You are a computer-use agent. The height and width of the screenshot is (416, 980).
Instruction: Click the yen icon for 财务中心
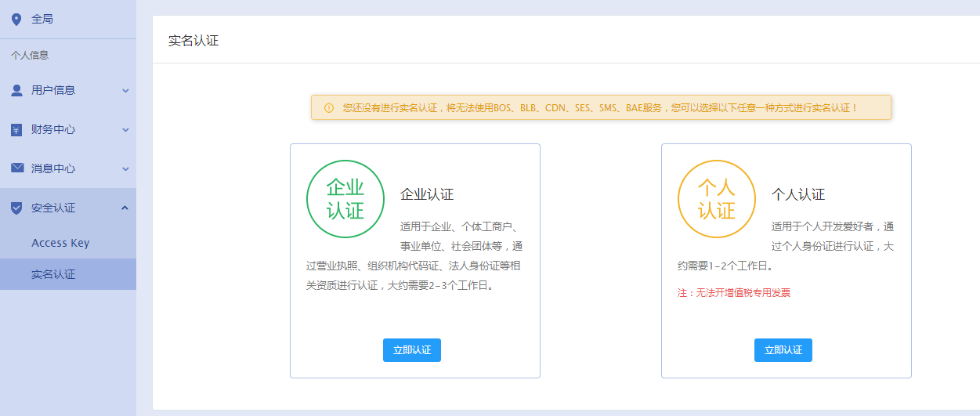pyautogui.click(x=16, y=130)
